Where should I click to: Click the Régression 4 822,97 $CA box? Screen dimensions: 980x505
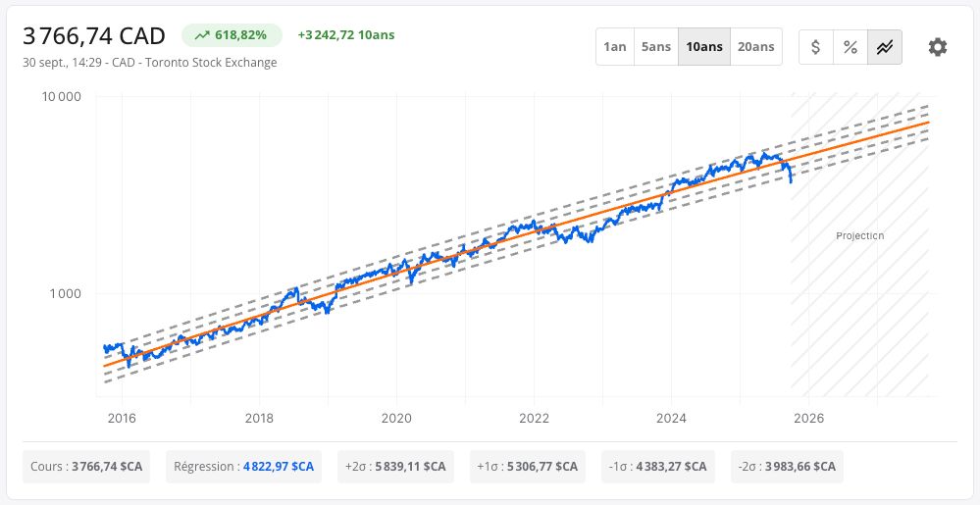(243, 467)
